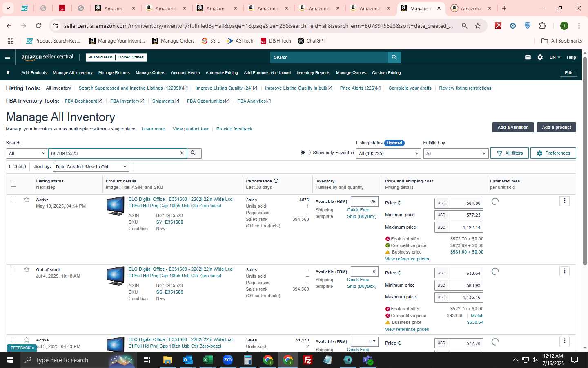The image size is (588, 368).
Task: Open the Custom Pricing menu
Action: pos(386,73)
